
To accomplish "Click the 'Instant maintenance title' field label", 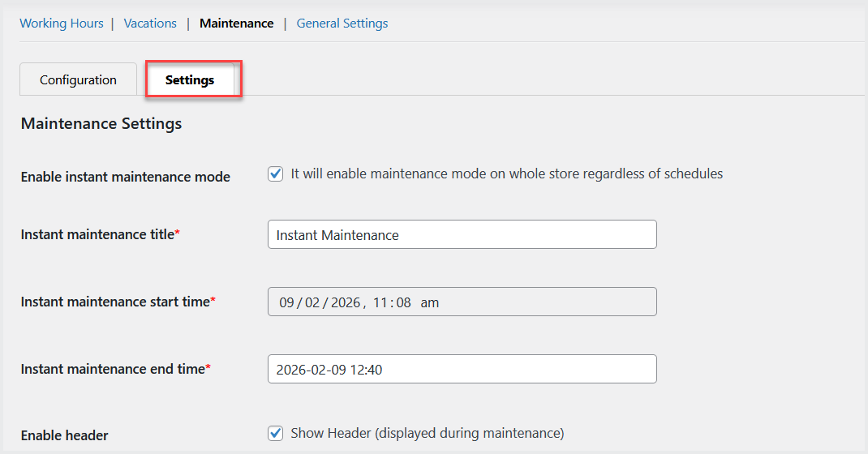I will tap(97, 234).
